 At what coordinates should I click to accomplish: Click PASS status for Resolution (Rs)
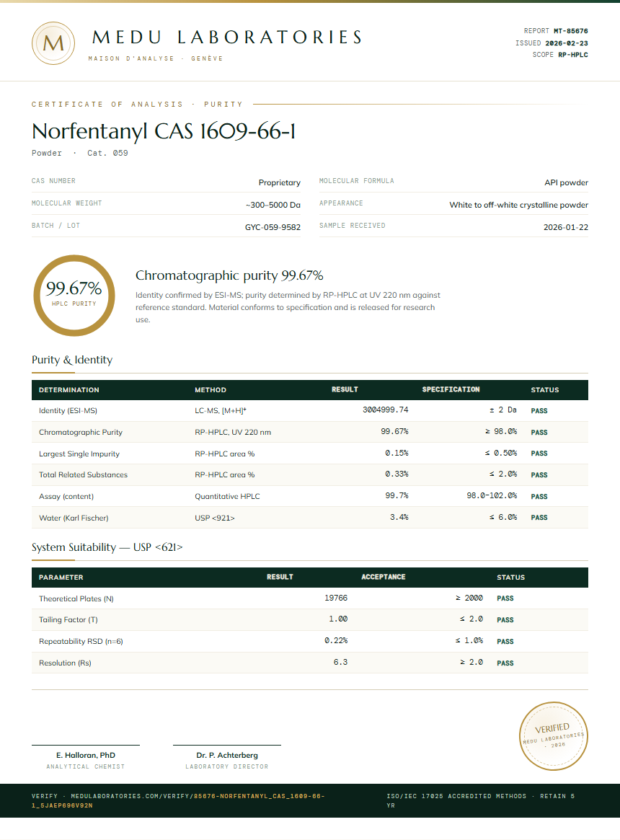(505, 663)
